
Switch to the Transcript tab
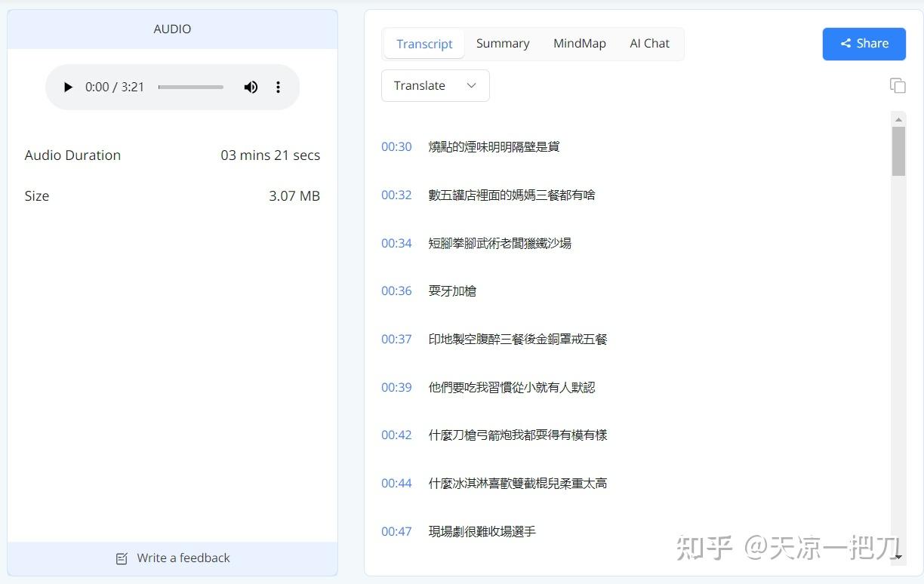pos(424,44)
